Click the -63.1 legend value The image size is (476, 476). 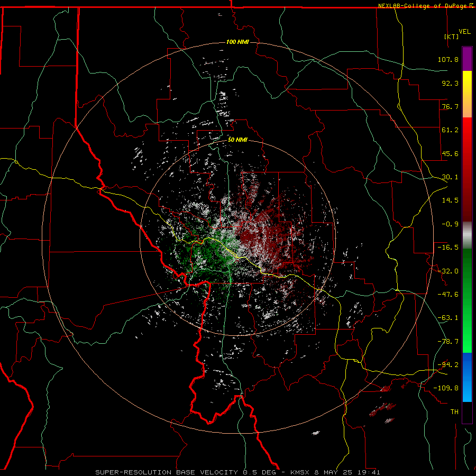click(x=448, y=318)
